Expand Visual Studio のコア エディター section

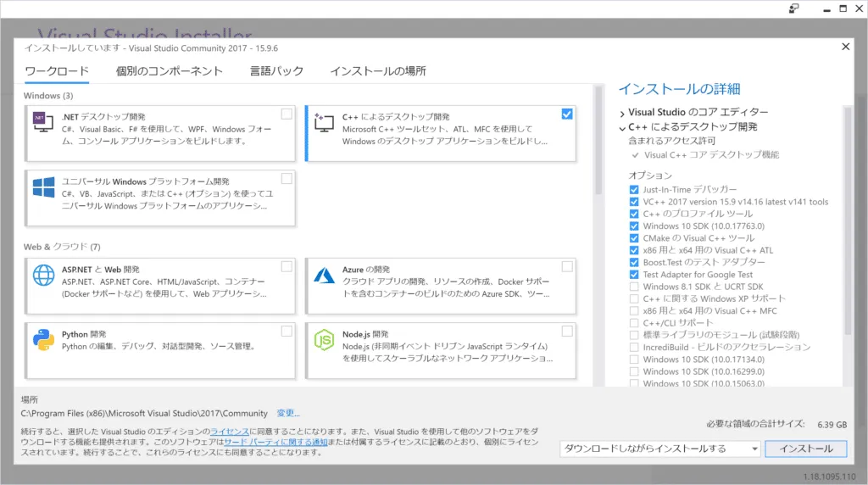pos(622,114)
